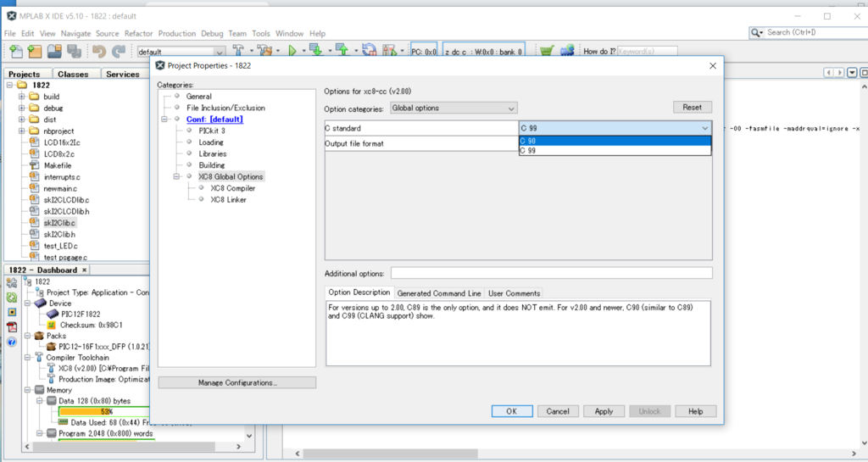
Task: Click the Help button in dialog
Action: pyautogui.click(x=696, y=411)
